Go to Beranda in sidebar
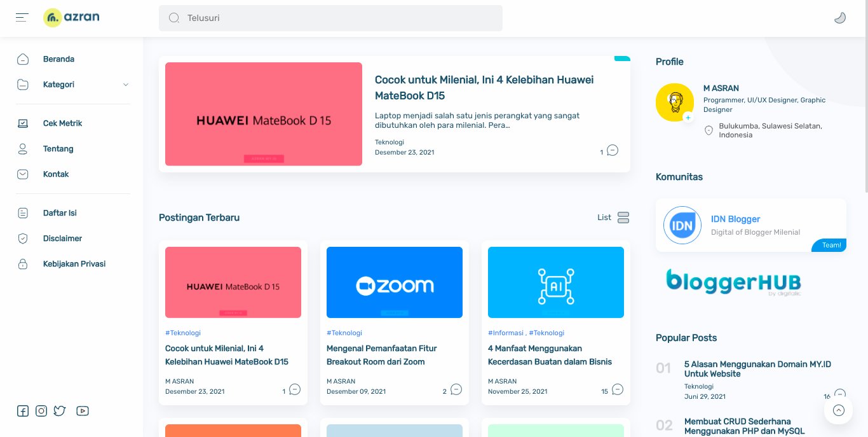 [x=58, y=59]
